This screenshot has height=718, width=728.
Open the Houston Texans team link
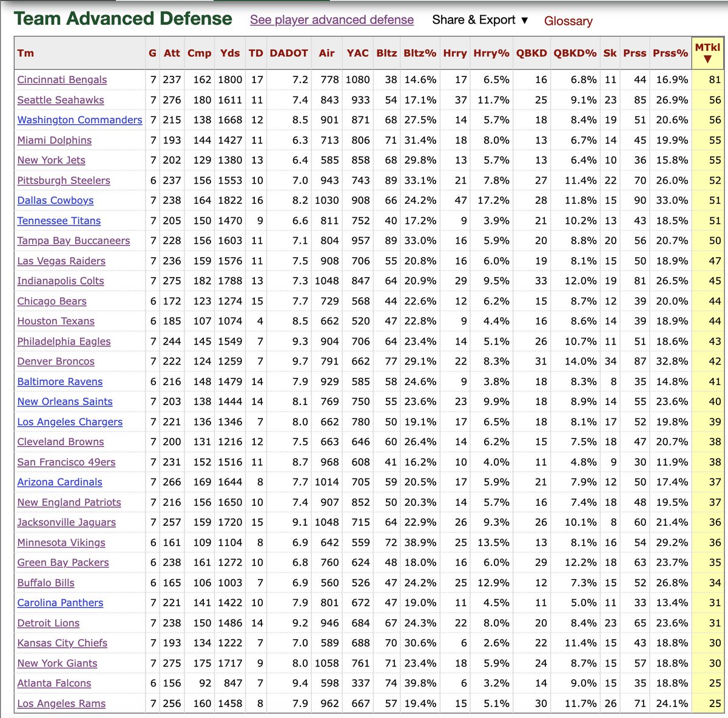pos(56,321)
